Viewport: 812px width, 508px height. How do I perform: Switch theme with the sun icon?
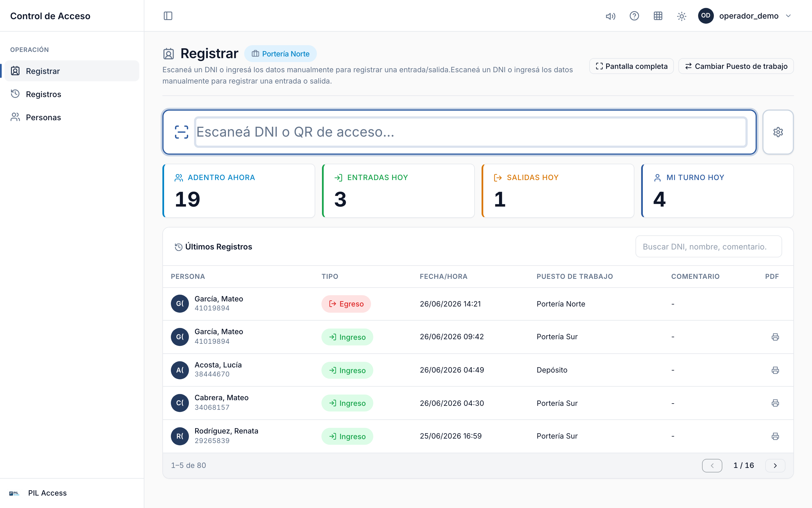(681, 16)
